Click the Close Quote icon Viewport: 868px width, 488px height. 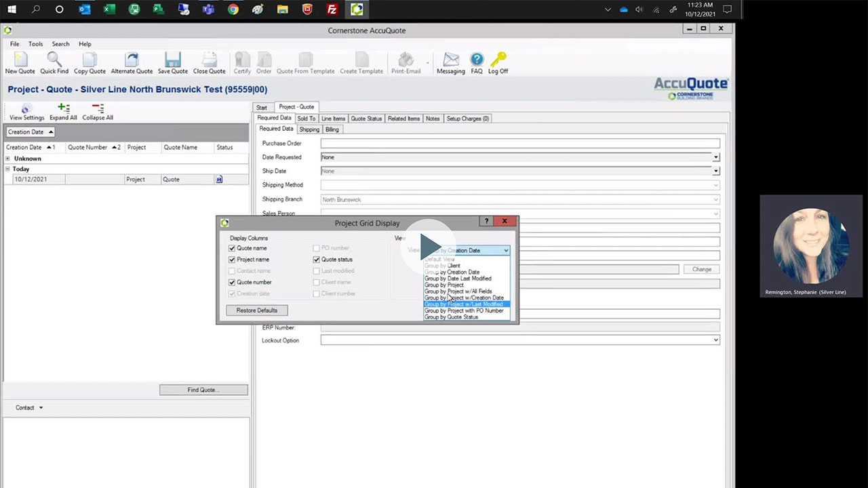coord(209,60)
